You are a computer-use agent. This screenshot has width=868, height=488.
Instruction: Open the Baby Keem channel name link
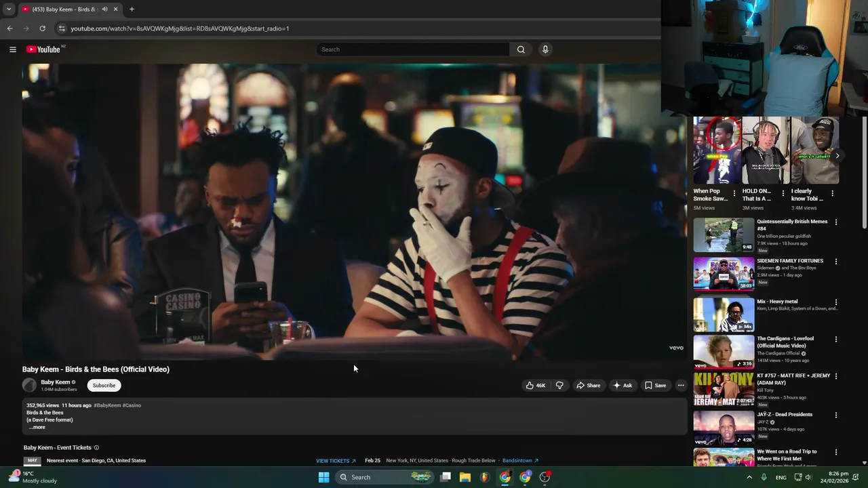tap(56, 382)
